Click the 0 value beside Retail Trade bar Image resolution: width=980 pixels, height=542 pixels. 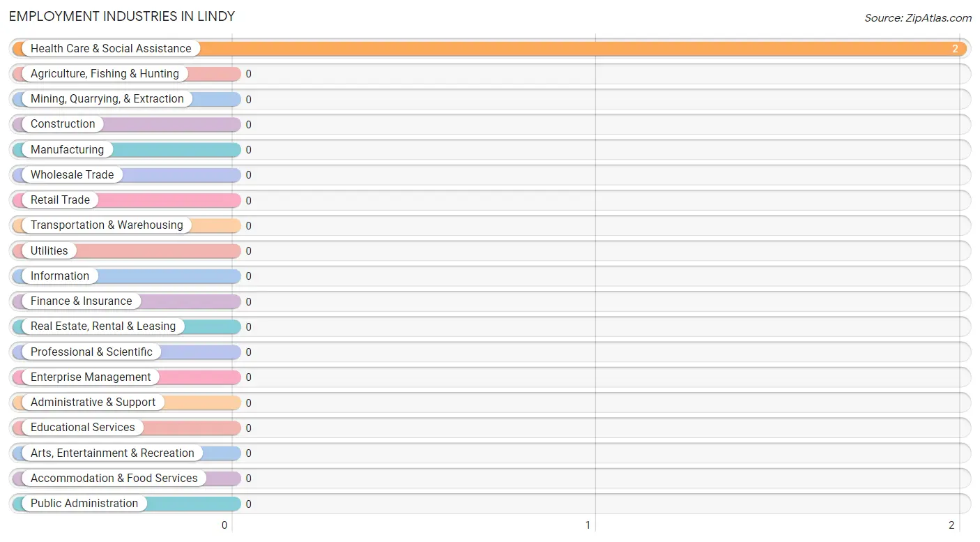248,201
